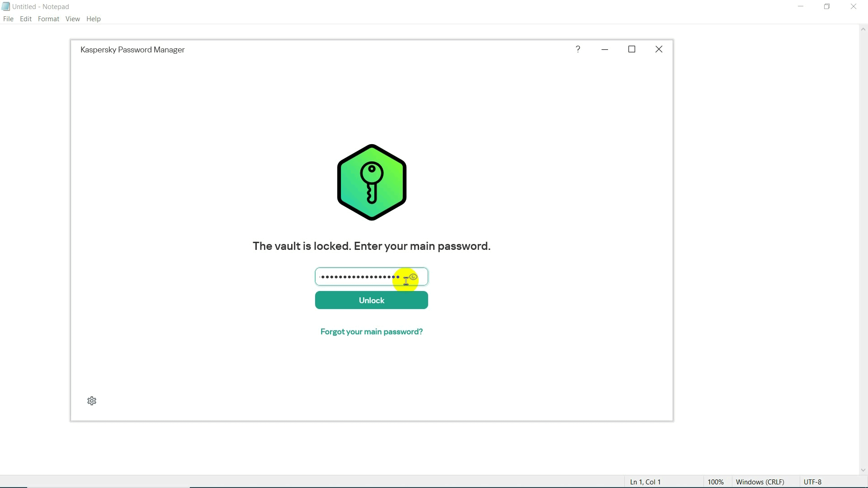
Task: Open the View menu in Notepad
Action: (x=72, y=19)
